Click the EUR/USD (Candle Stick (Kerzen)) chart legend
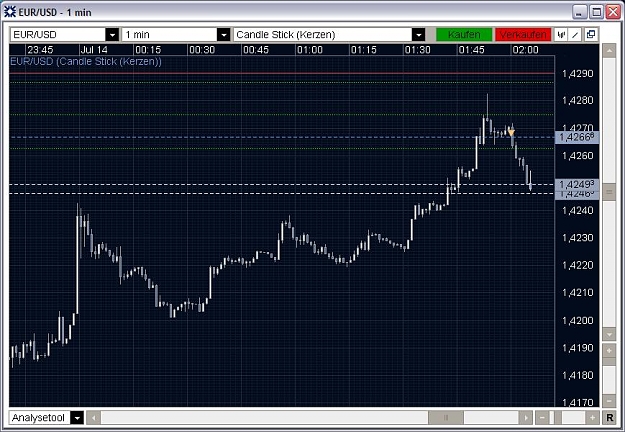625x432 pixels. click(86, 61)
